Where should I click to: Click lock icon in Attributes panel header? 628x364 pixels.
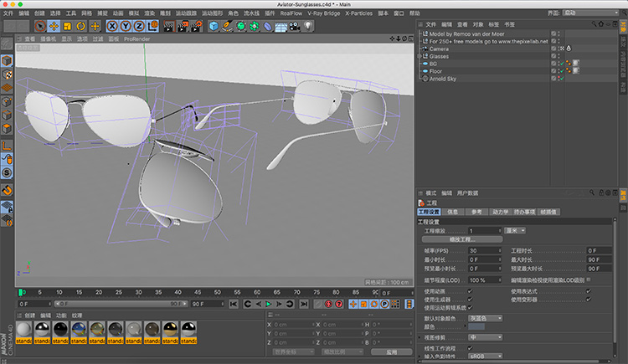(x=601, y=192)
